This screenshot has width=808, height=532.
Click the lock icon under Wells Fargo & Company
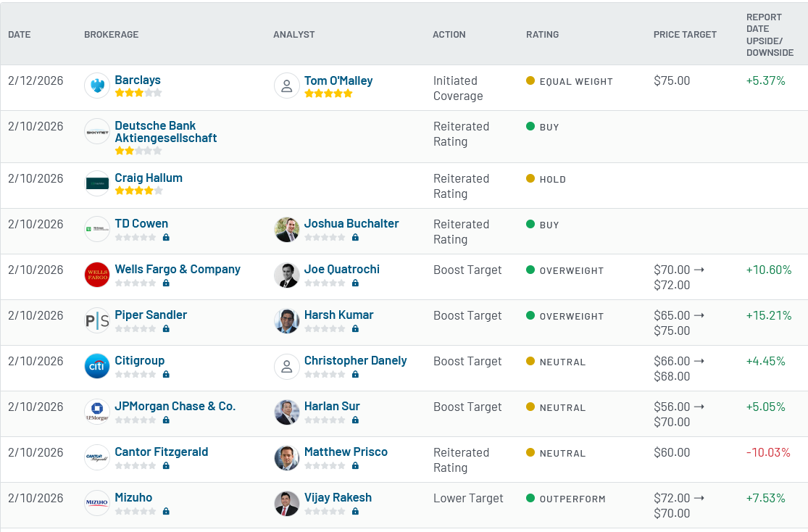pos(166,283)
